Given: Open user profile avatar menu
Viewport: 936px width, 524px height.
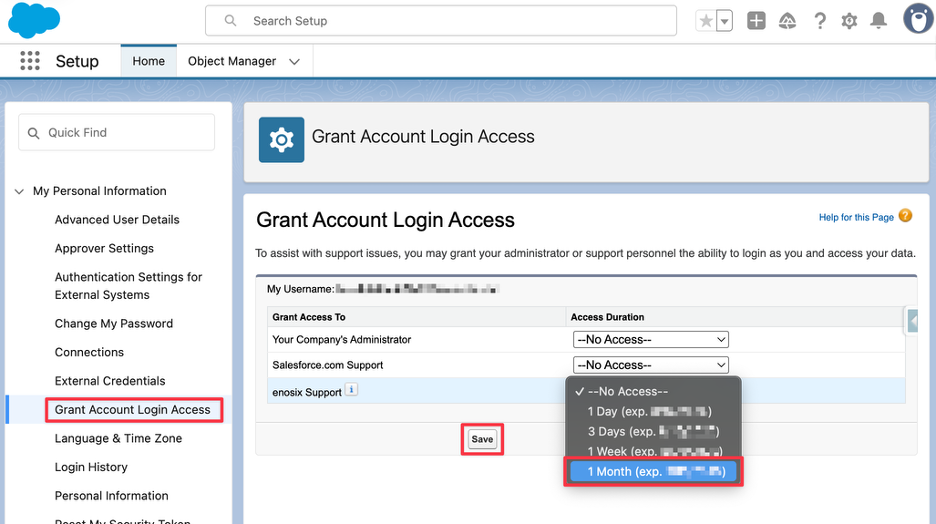Looking at the screenshot, I should (x=918, y=19).
